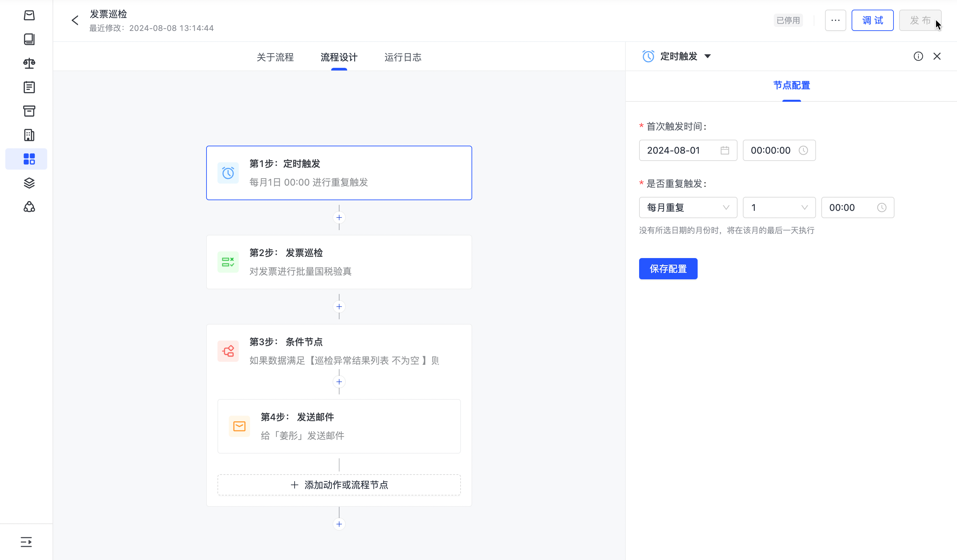Viewport: 957px width, 560px height.
Task: Click the info icon in config panel
Action: click(918, 56)
